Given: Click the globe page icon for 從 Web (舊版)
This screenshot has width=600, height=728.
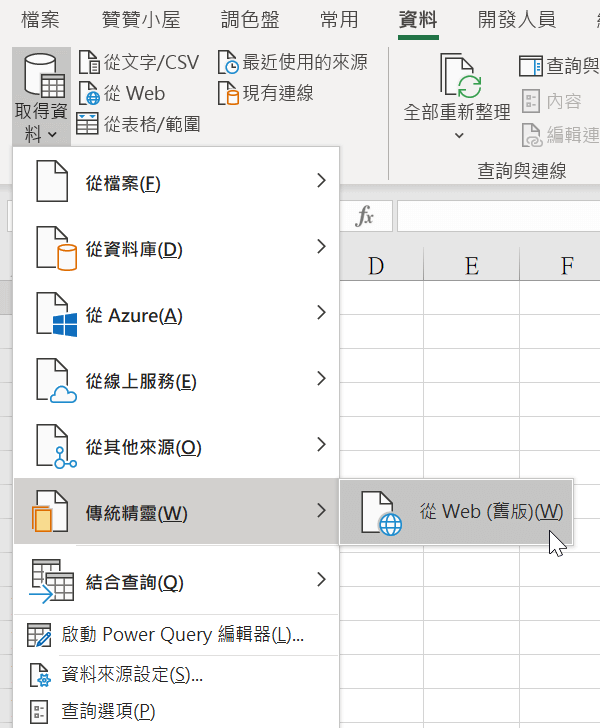Looking at the screenshot, I should tap(381, 514).
